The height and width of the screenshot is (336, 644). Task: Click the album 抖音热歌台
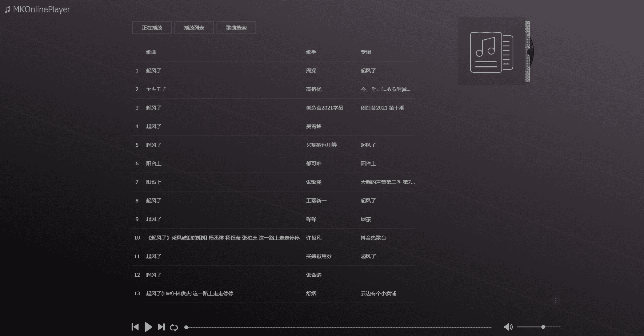point(373,238)
